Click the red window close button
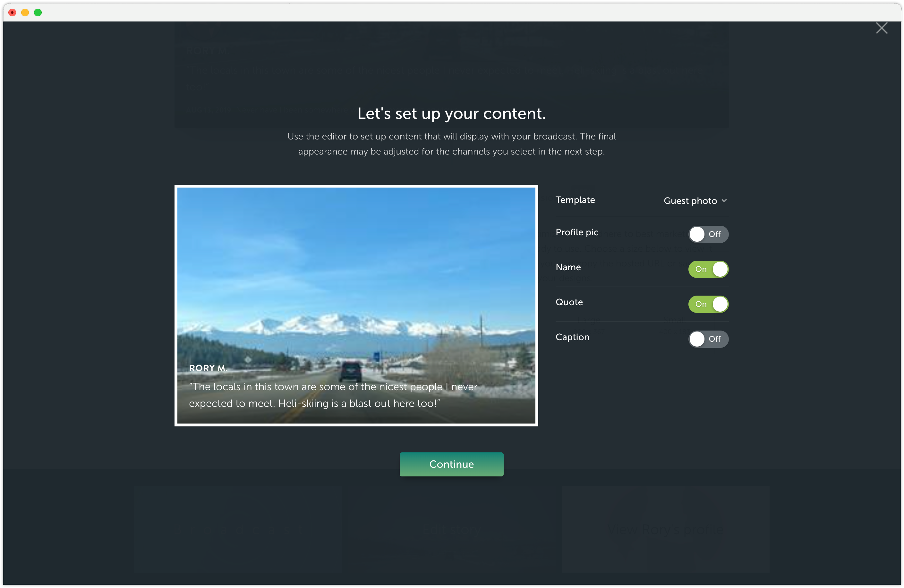The width and height of the screenshot is (904, 588). click(x=12, y=13)
